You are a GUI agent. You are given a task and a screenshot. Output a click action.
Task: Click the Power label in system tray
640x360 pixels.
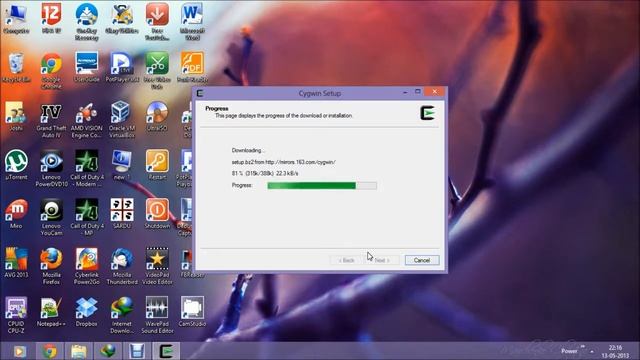tap(569, 351)
